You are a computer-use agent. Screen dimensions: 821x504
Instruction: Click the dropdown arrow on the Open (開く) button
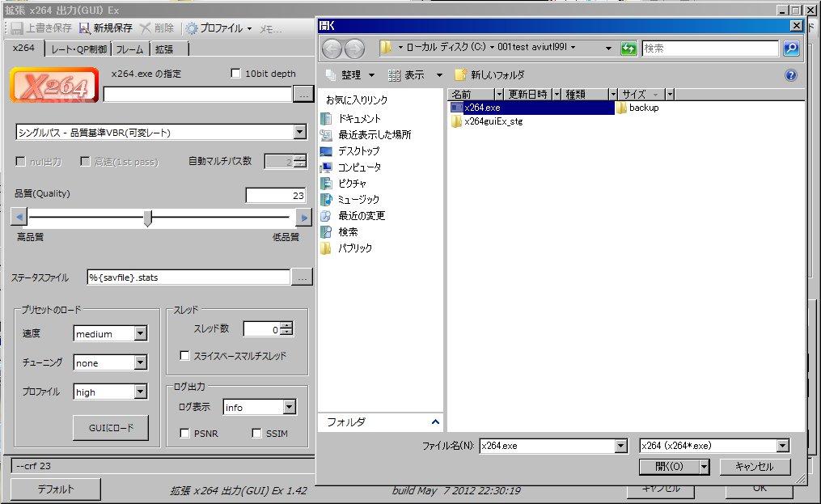coord(705,467)
